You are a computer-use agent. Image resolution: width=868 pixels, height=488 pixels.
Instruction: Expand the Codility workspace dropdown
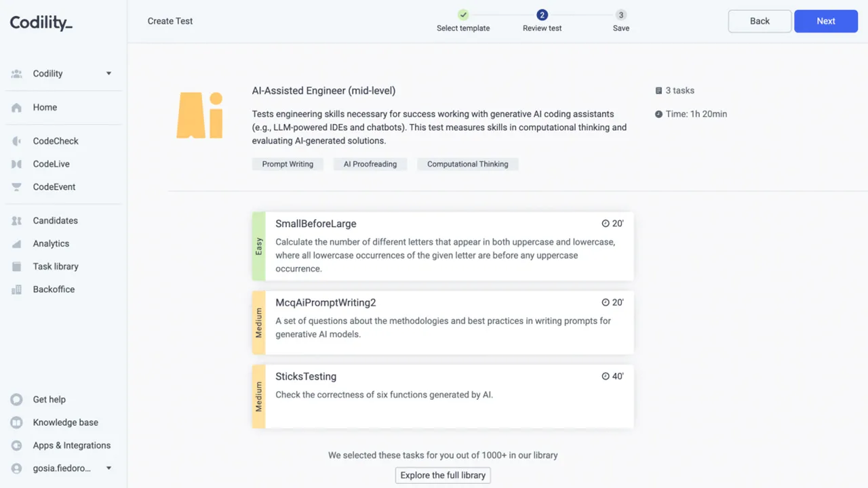pyautogui.click(x=108, y=74)
